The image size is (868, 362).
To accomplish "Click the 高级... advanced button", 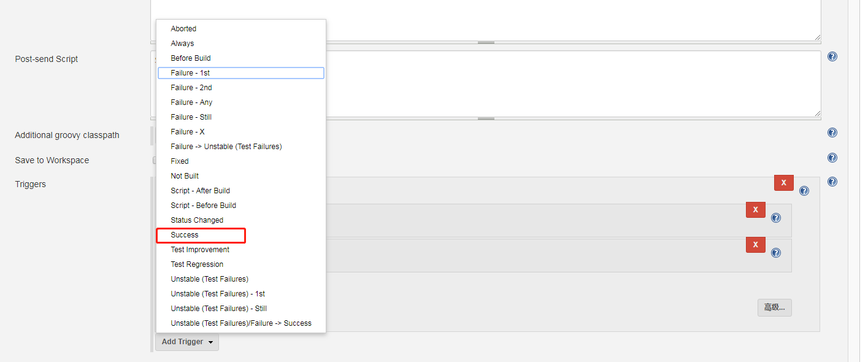I will [x=774, y=307].
